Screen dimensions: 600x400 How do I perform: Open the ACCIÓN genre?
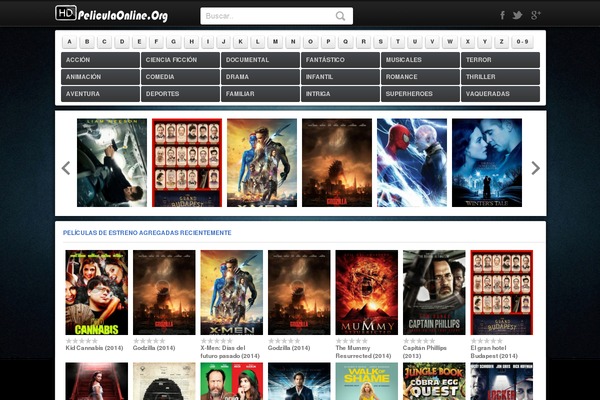(x=100, y=60)
